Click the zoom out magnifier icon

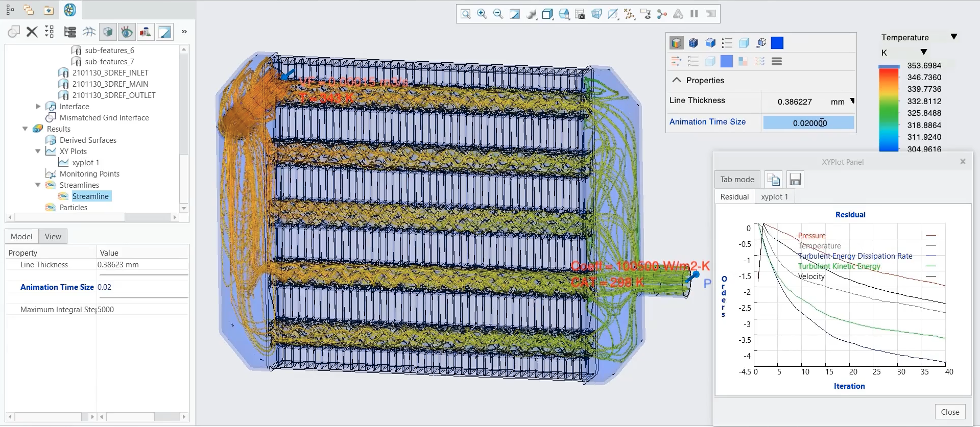[x=498, y=14]
